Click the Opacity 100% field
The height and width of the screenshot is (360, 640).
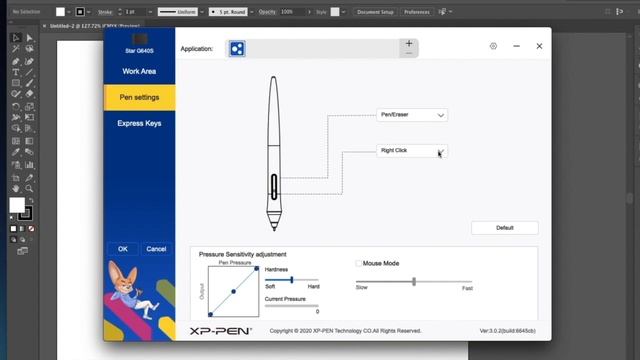292,12
